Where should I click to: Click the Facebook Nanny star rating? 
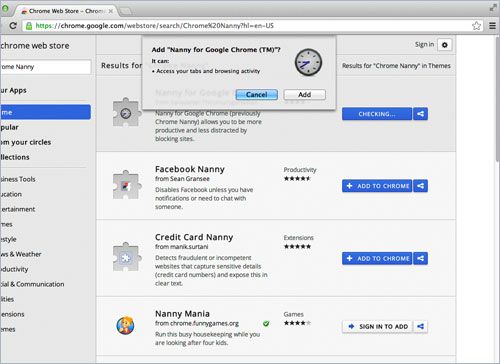(x=297, y=179)
